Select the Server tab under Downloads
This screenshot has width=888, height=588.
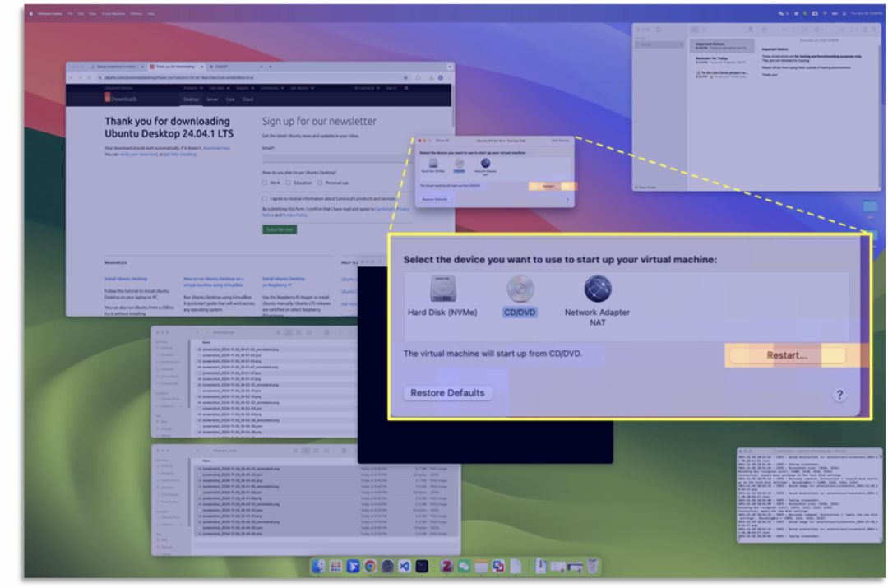212,100
